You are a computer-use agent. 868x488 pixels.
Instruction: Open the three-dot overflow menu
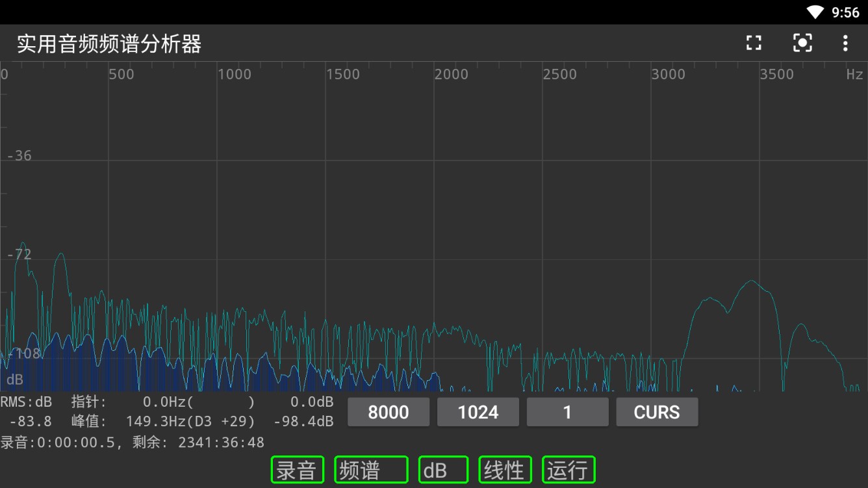(845, 44)
